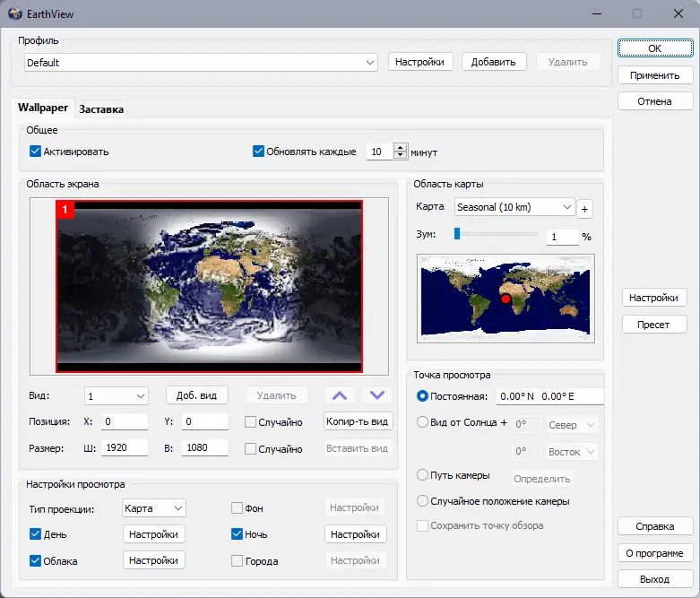Click the red location marker on mini map
Screen dimensions: 700x598
pyautogui.click(x=506, y=299)
